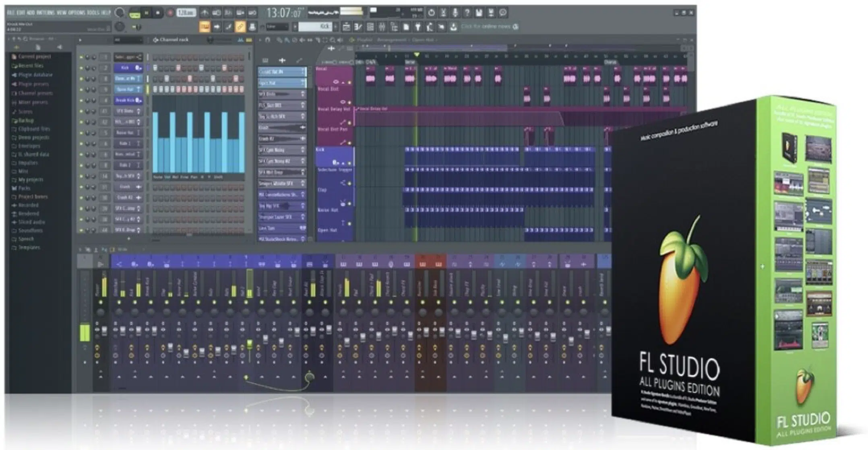Click the red record button

(170, 13)
